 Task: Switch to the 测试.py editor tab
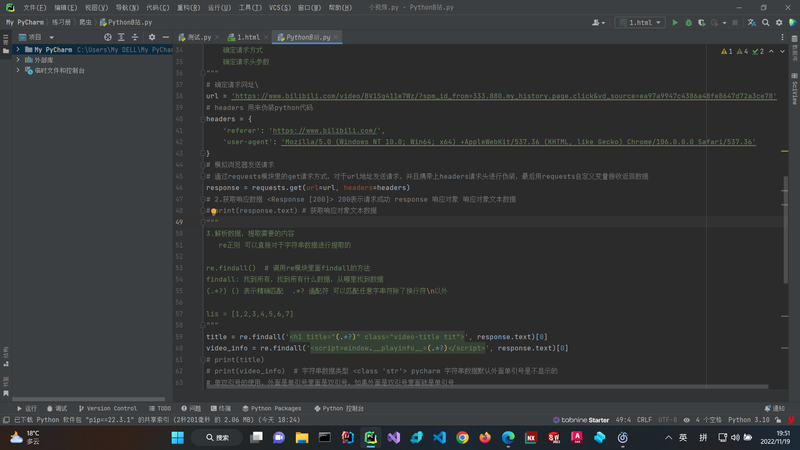tap(198, 37)
